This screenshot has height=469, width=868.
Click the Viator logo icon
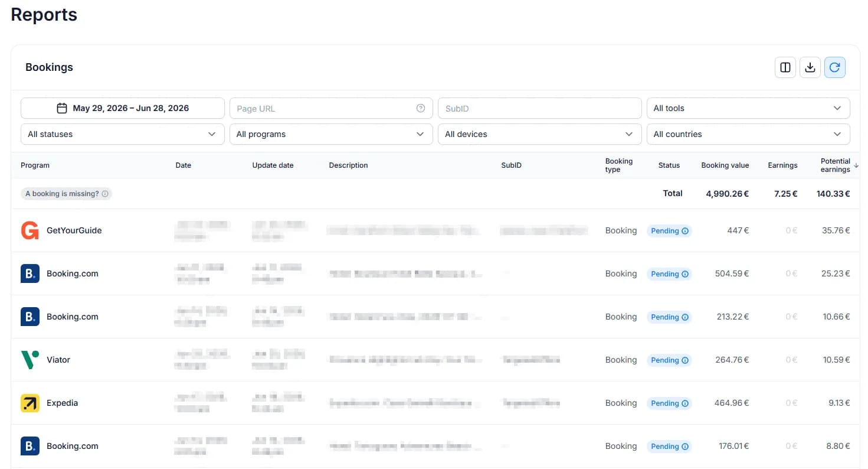click(x=30, y=360)
